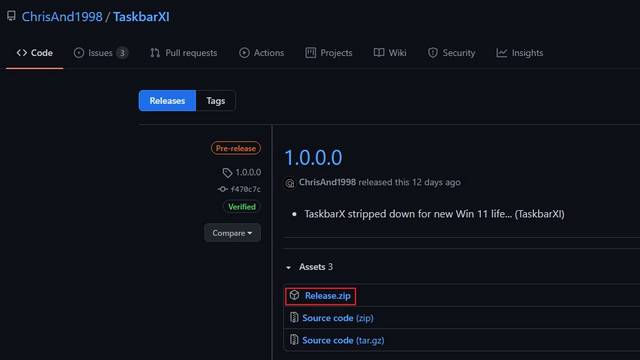Screen dimensions: 640x360
Task: Click the Wiki book icon
Action: (x=379, y=53)
